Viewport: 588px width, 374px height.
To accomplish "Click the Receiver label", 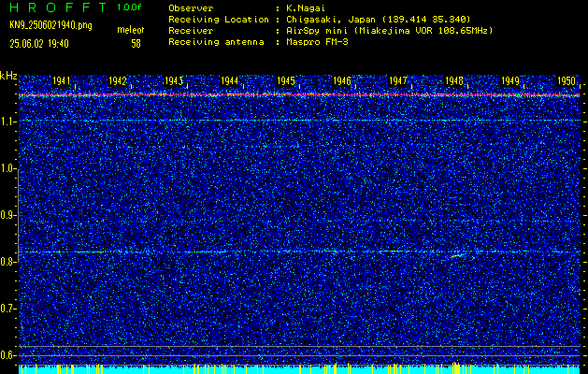I will coord(191,31).
